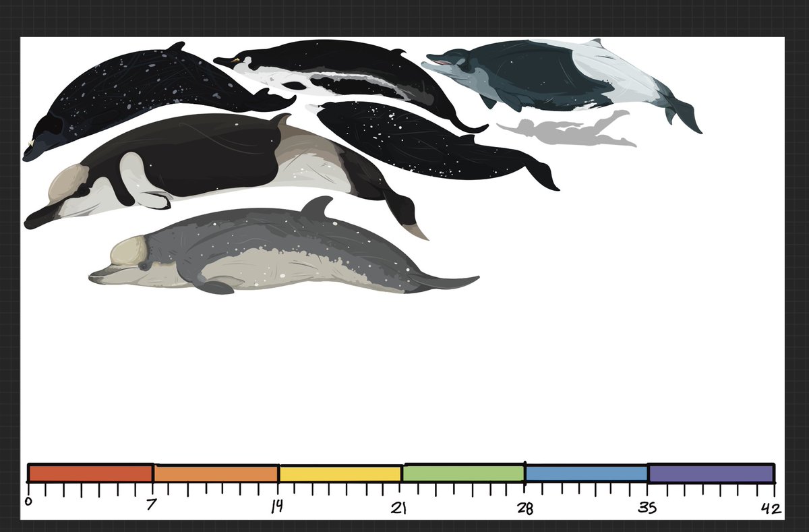Click the number 0 on the scale
The image size is (809, 532).
click(28, 500)
